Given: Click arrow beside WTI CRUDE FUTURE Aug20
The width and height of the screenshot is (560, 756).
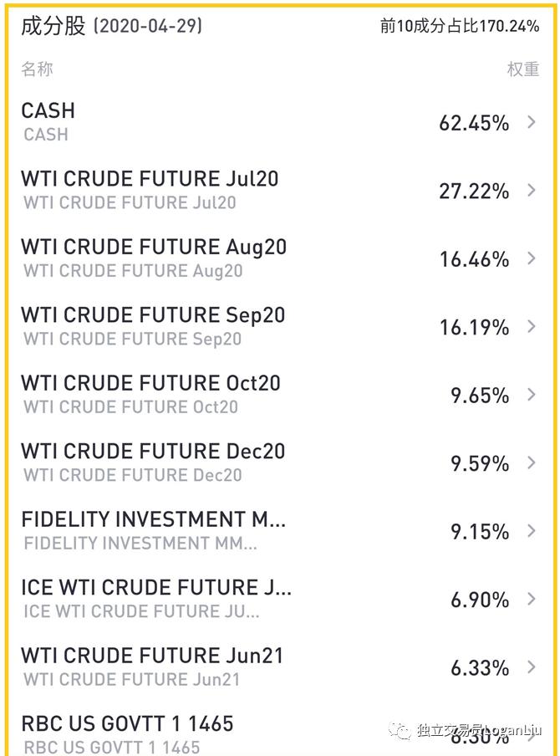Looking at the screenshot, I should [532, 259].
